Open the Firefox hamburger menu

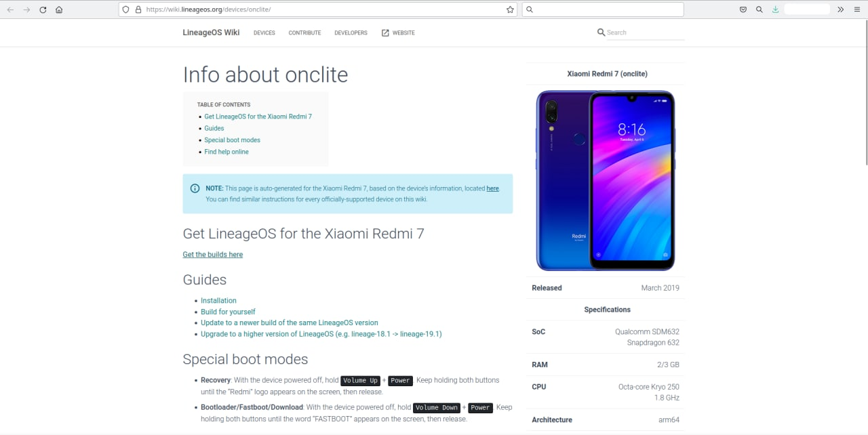click(x=857, y=10)
